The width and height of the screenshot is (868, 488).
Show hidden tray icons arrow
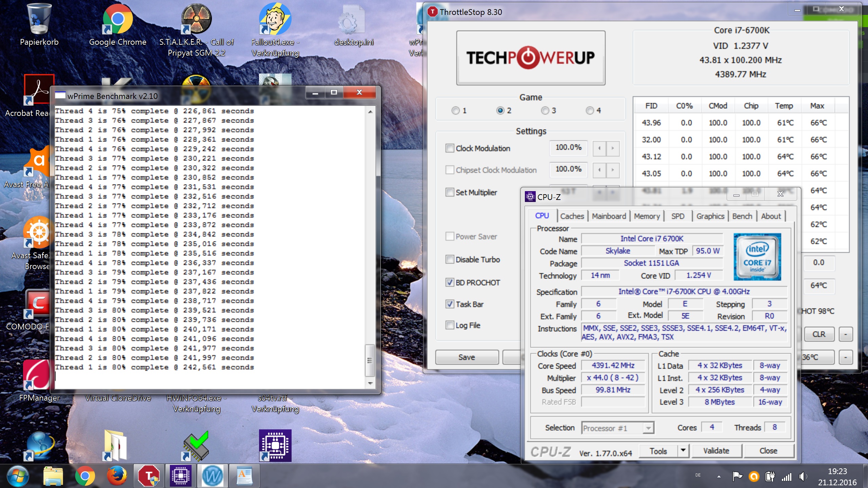point(719,476)
